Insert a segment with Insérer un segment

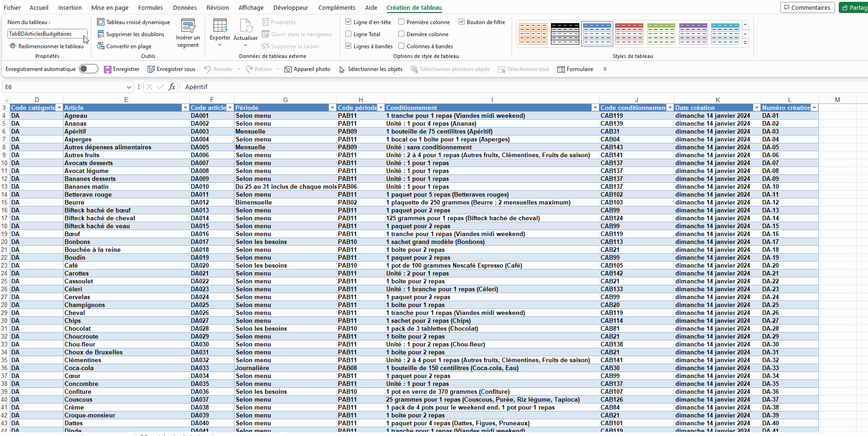click(x=188, y=33)
